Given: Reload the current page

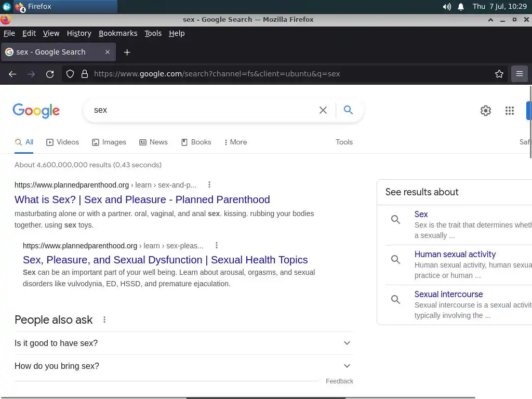Looking at the screenshot, I should click(x=50, y=74).
